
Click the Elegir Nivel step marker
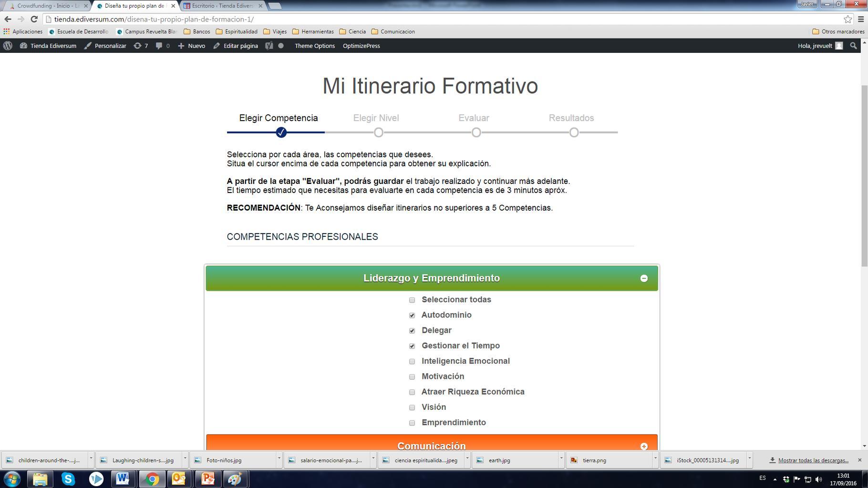379,132
